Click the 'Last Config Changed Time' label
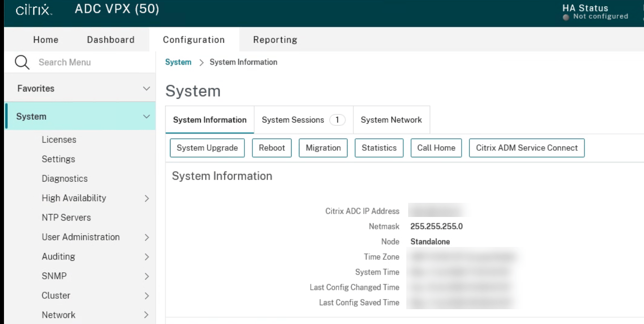Screen dimensions: 644x324 [355, 287]
